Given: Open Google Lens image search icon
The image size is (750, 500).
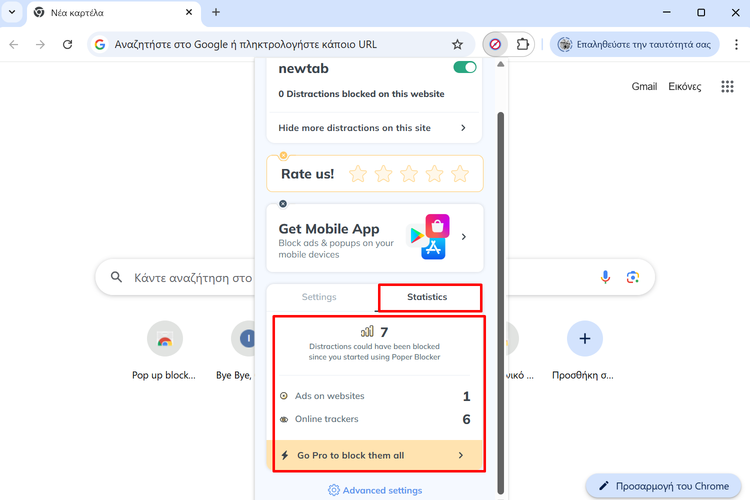Looking at the screenshot, I should 632,277.
